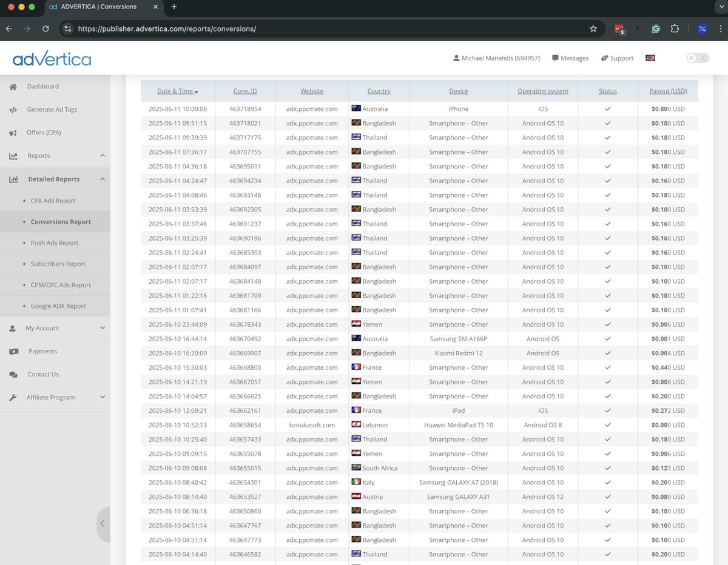728x565 pixels.
Task: Click the Payments money icon
Action: pyautogui.click(x=14, y=352)
